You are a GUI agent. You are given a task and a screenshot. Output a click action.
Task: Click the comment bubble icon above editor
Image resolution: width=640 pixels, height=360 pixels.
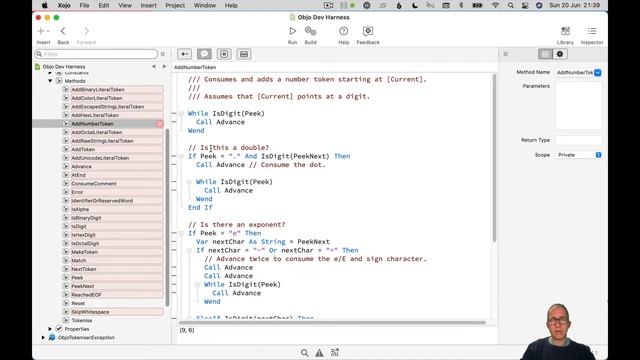[204, 54]
